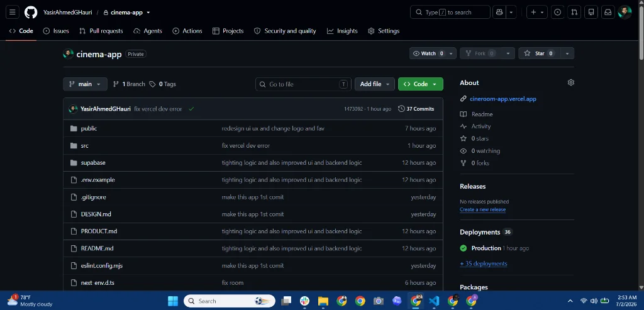Go to the Projects tab
644x310 pixels.
228,31
